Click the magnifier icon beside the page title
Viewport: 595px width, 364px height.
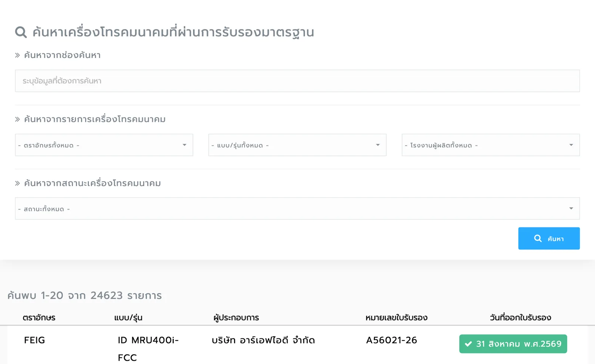[x=21, y=32]
